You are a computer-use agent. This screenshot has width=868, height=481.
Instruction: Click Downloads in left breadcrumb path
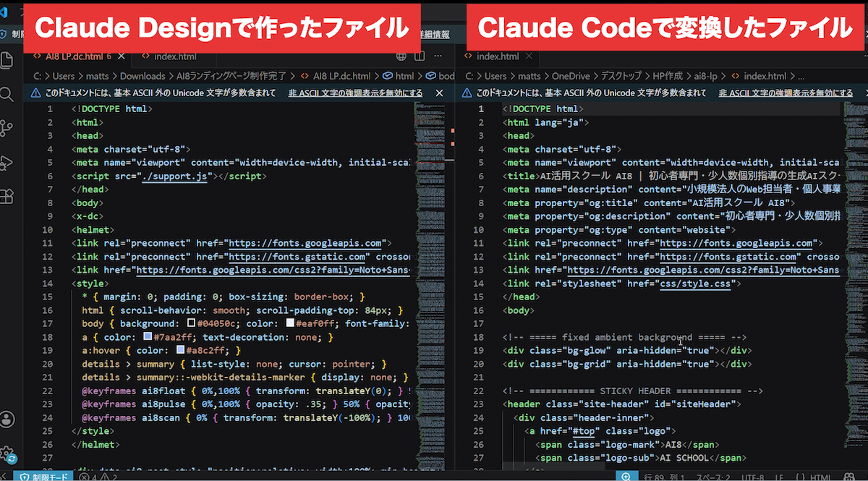(x=142, y=75)
